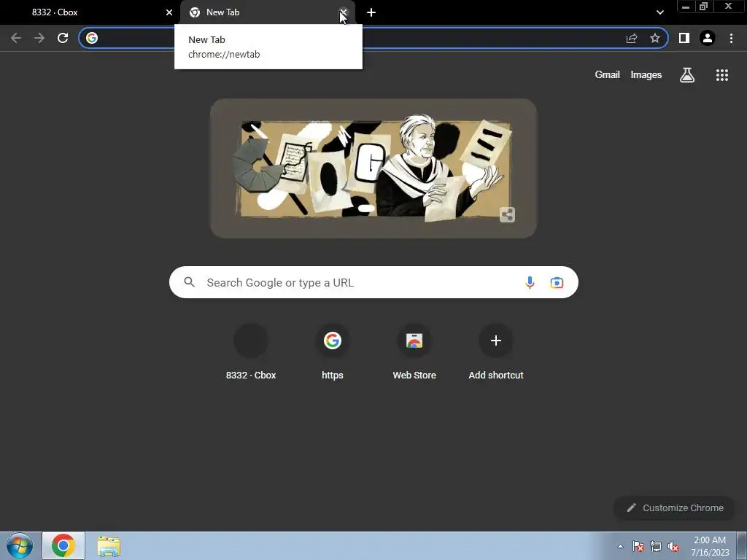Restore down the Chrome window

(703, 7)
